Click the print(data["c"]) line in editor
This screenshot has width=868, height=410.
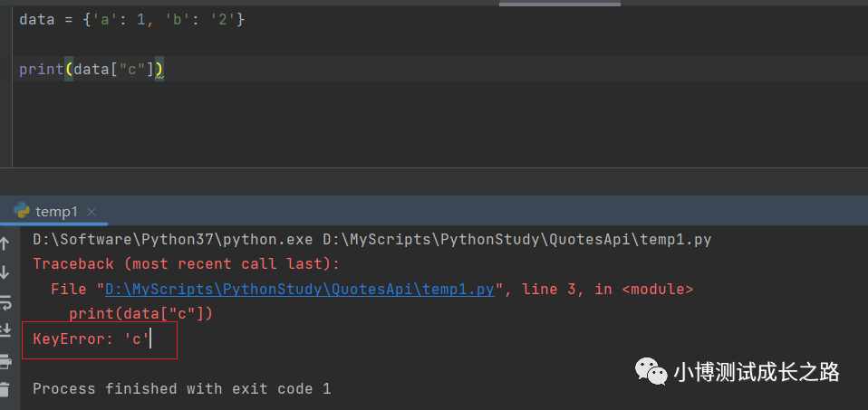tap(92, 69)
